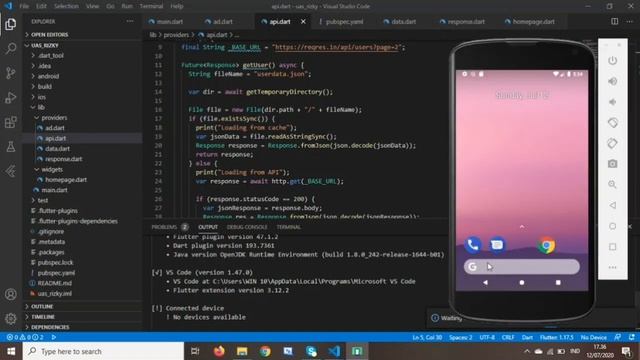Close the api.dart tab

(x=303, y=22)
